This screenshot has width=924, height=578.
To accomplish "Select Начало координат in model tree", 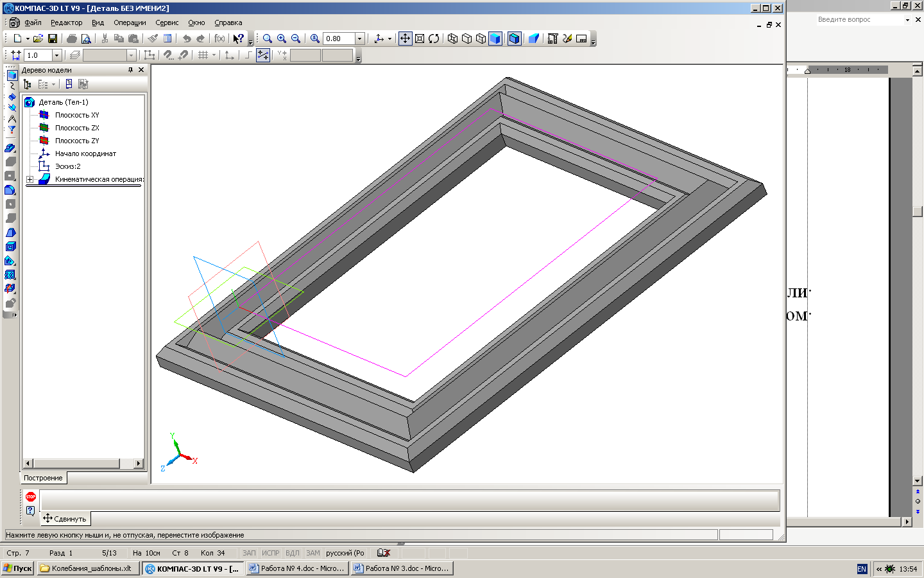I will (85, 153).
